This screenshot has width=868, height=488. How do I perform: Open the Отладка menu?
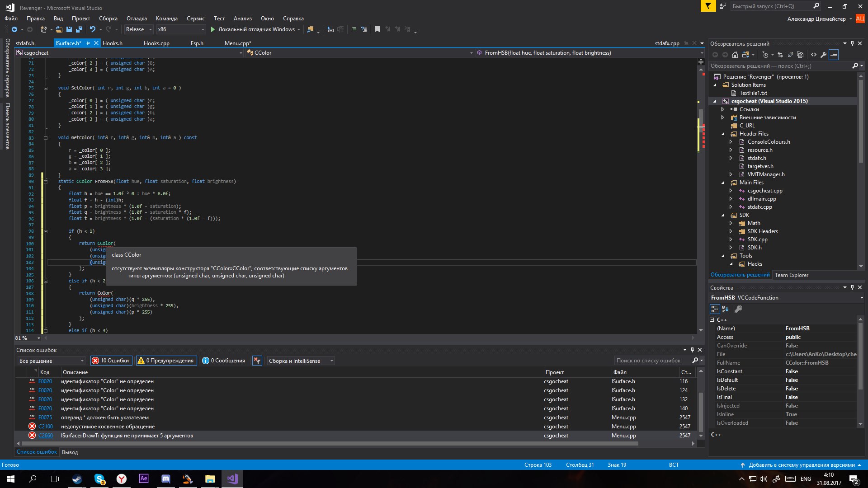pyautogui.click(x=137, y=19)
